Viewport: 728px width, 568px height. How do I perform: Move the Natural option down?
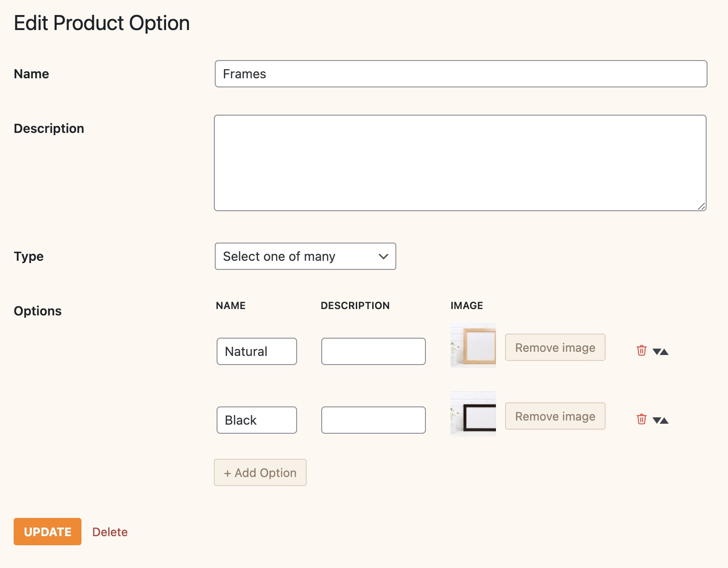pos(657,352)
